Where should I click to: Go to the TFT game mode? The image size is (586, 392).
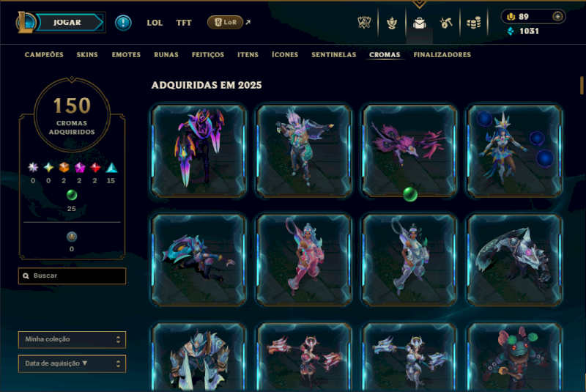(x=184, y=23)
